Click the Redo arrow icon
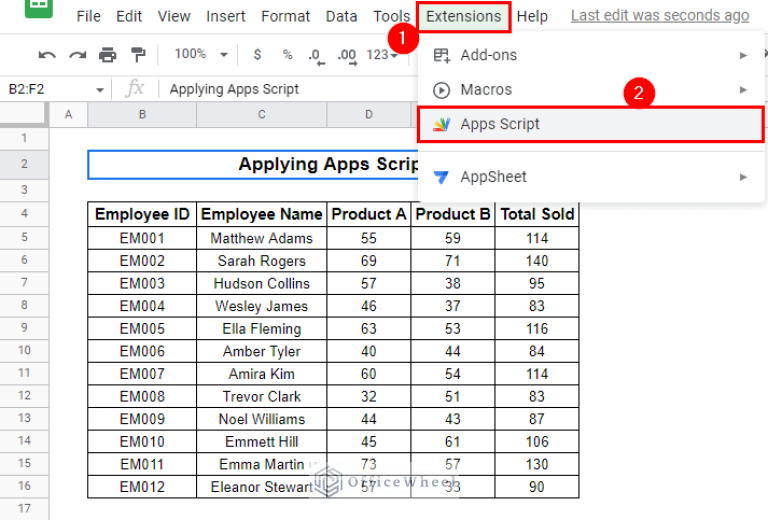768x520 pixels. [x=77, y=55]
